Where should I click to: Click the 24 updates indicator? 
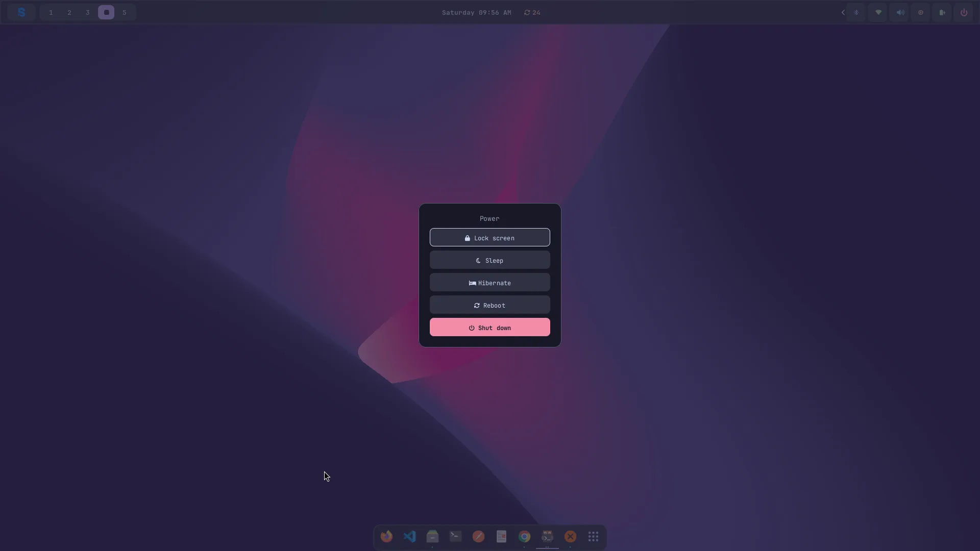pos(532,13)
